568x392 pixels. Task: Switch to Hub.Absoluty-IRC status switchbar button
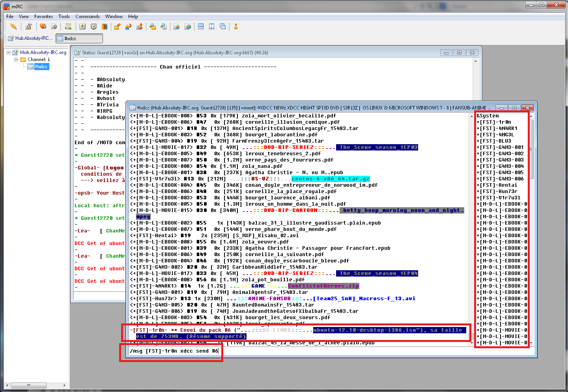click(x=30, y=38)
